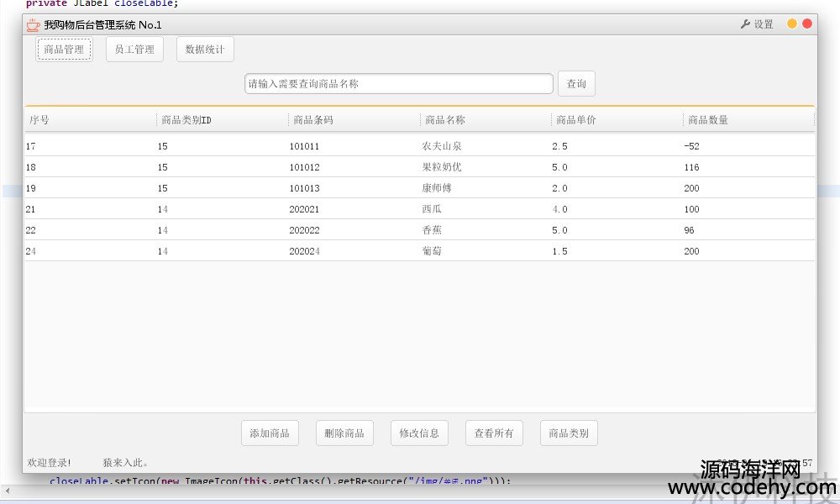
Task: Select the row named 果粒奶优
Action: click(x=419, y=167)
